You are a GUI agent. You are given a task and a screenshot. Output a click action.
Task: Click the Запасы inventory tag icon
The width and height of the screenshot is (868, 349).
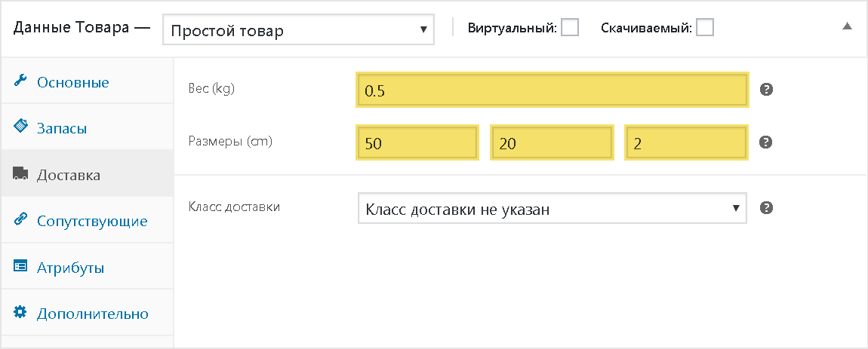click(20, 127)
